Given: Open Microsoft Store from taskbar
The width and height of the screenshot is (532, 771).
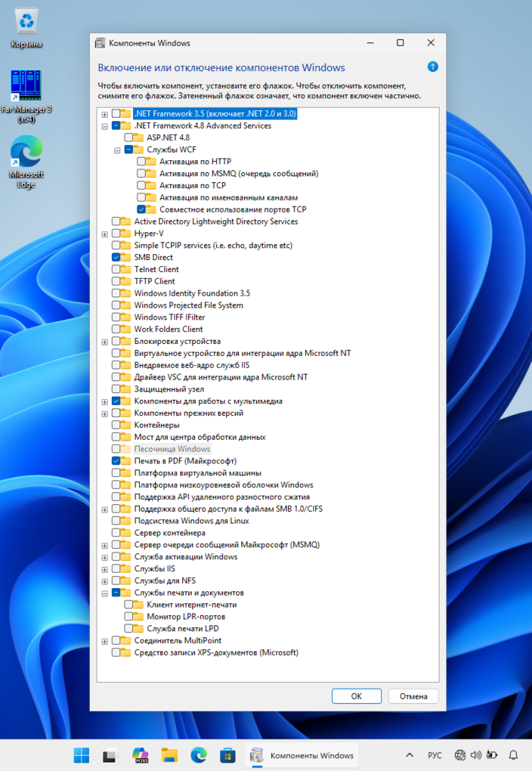Looking at the screenshot, I should point(227,755).
